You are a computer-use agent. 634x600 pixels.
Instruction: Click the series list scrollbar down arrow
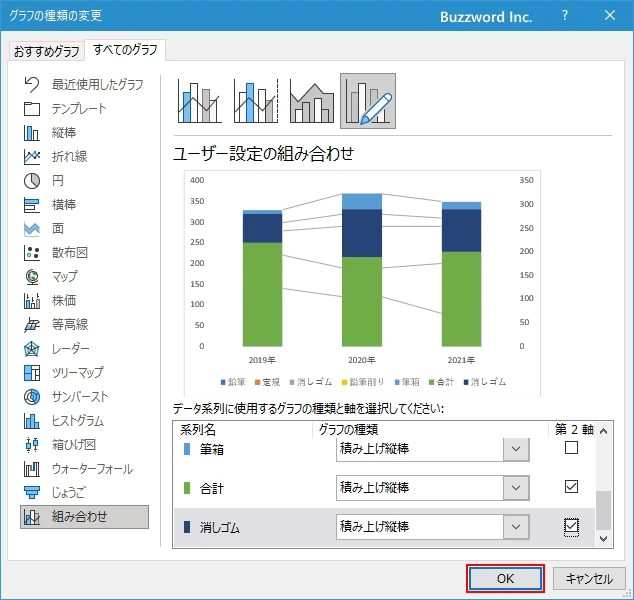[x=603, y=538]
